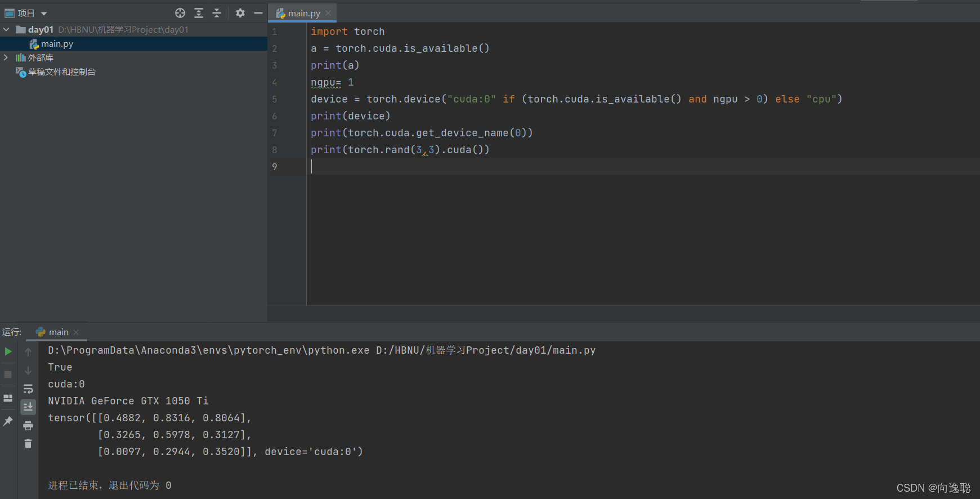The width and height of the screenshot is (980, 499).
Task: Expand all items in project tree
Action: 199,13
